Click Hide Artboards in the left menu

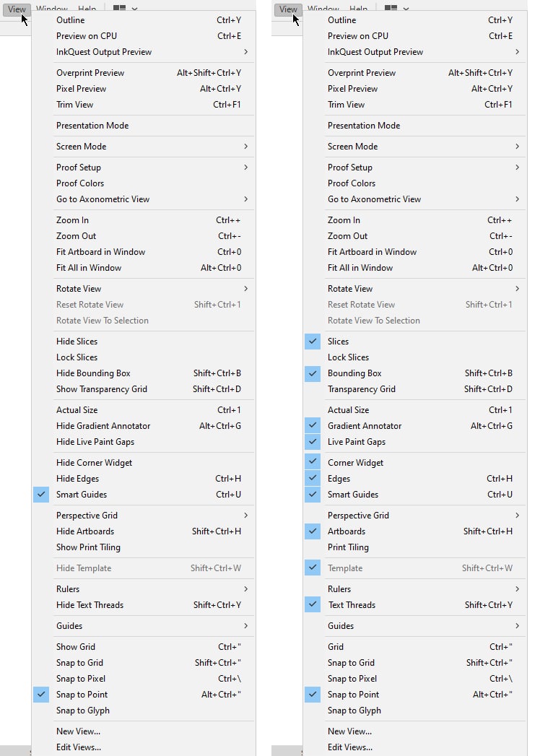pos(85,531)
